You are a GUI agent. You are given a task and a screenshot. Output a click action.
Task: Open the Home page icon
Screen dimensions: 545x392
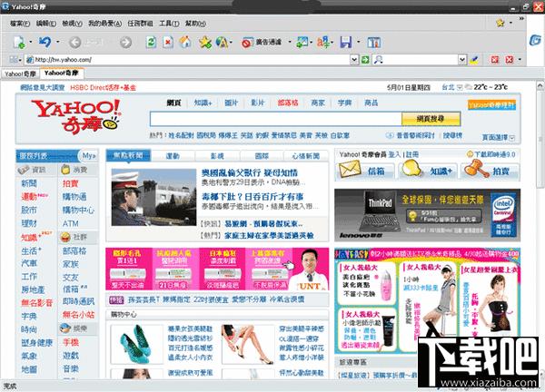click(185, 43)
